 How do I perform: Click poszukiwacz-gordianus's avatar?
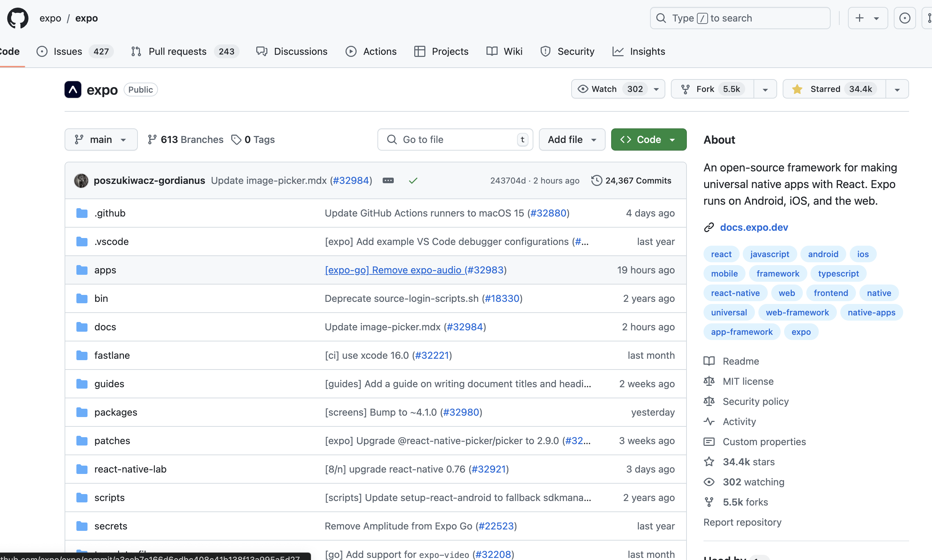[81, 180]
